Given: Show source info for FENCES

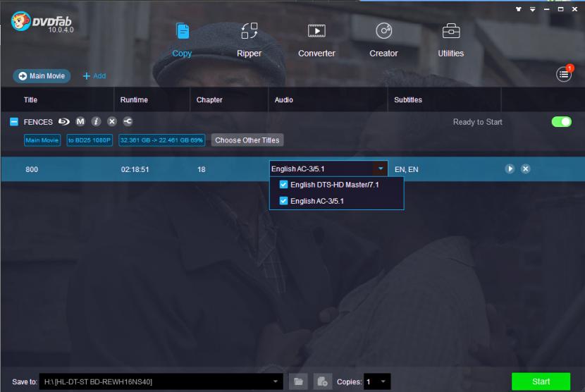Looking at the screenshot, I should [96, 121].
